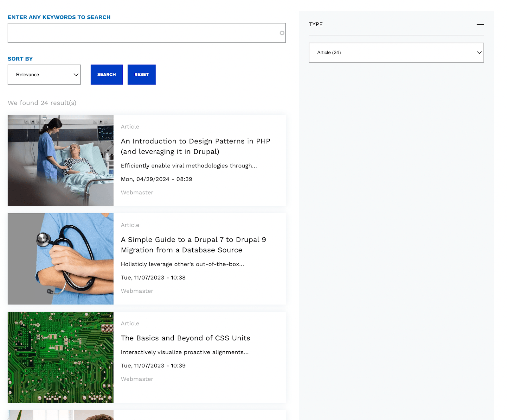Click the keyword search input field
The height and width of the screenshot is (420, 507).
(x=146, y=33)
